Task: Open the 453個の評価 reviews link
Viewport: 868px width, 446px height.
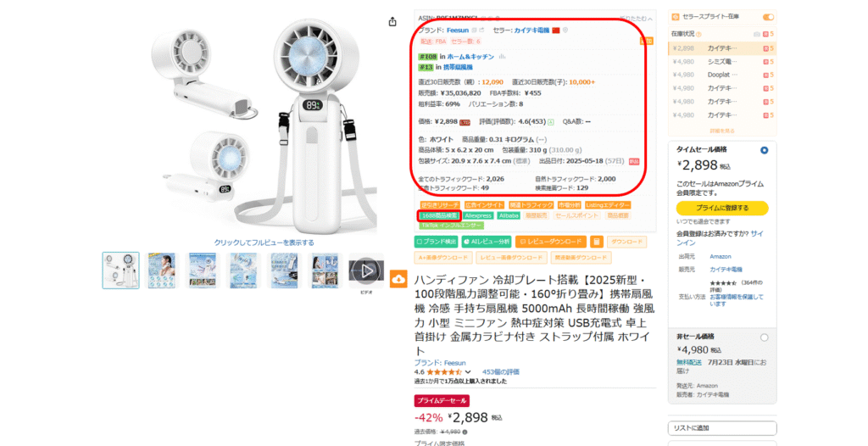Action: 500,371
